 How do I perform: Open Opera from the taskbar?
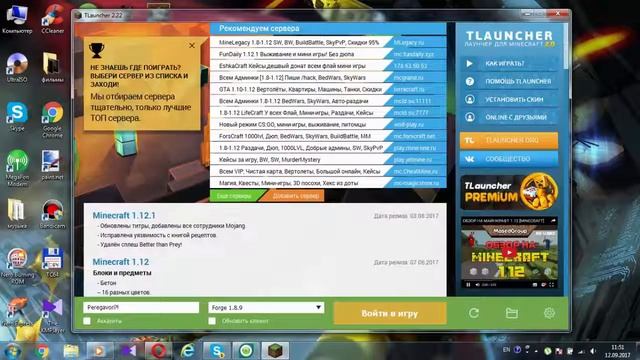pos(158,351)
